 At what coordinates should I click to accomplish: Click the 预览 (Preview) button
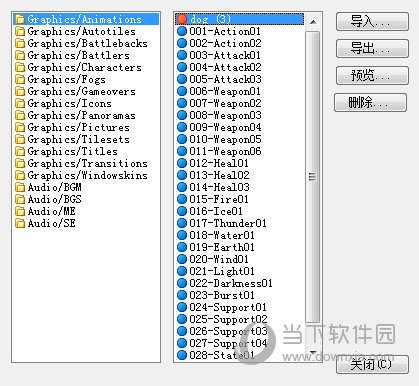(x=372, y=76)
